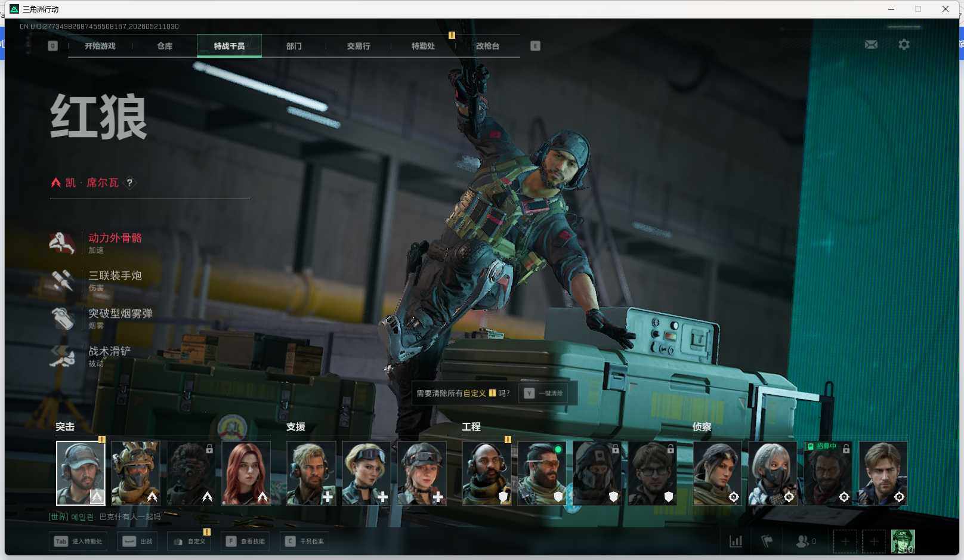The image size is (964, 560).
Task: Click the 支援 category heading
Action: pos(296,427)
